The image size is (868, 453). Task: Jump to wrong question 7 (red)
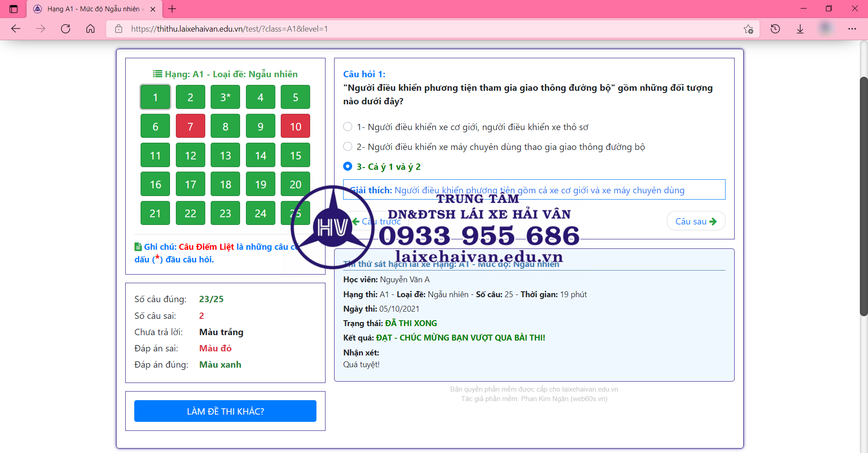pyautogui.click(x=190, y=126)
